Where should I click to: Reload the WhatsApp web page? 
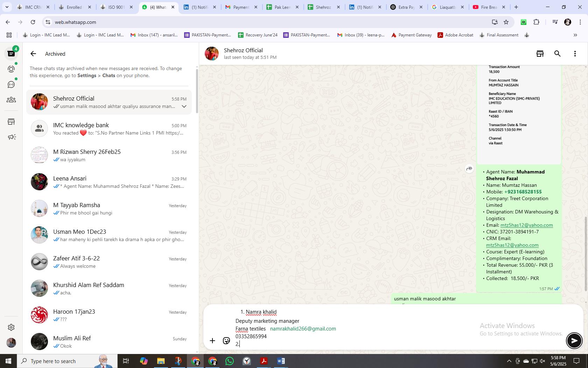pos(33,22)
